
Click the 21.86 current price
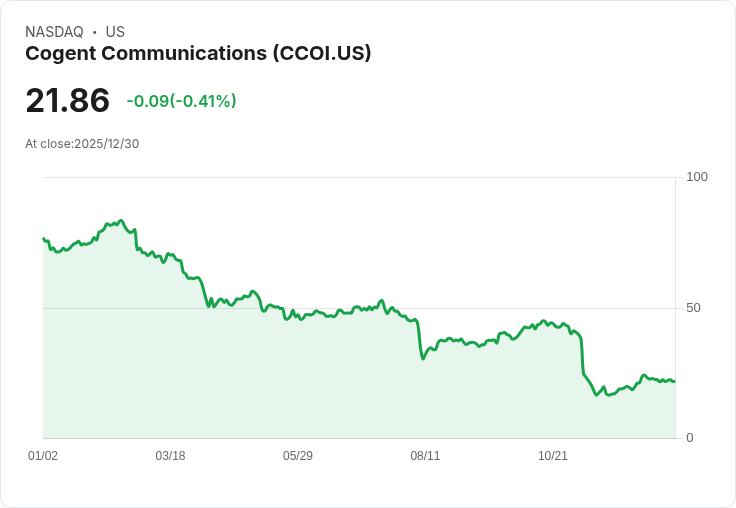pyautogui.click(x=68, y=100)
